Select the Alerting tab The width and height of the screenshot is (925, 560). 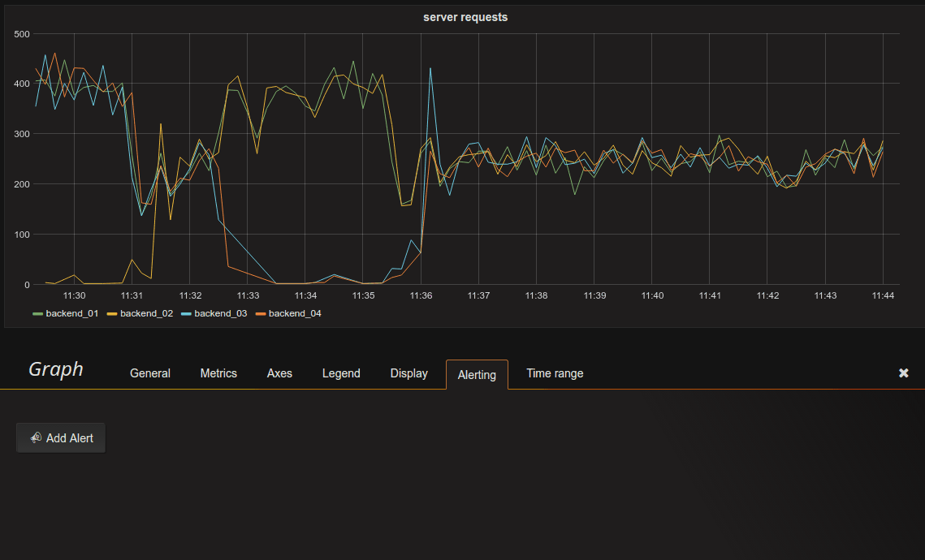[x=477, y=375]
